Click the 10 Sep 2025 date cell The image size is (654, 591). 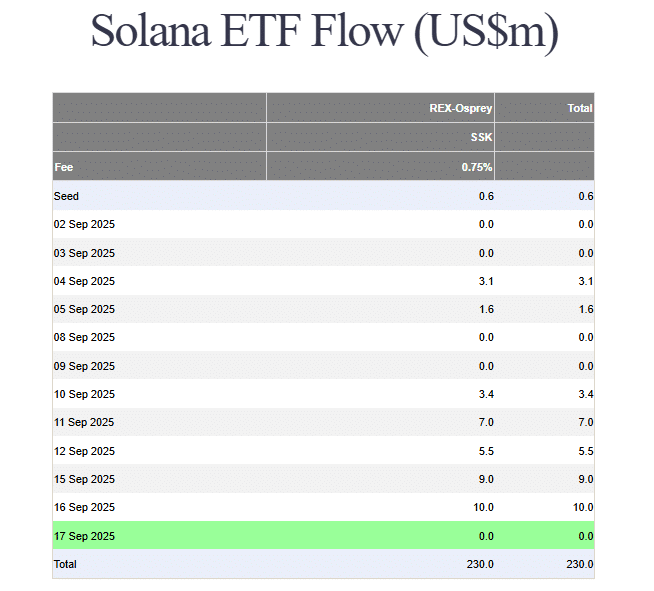coord(84,394)
